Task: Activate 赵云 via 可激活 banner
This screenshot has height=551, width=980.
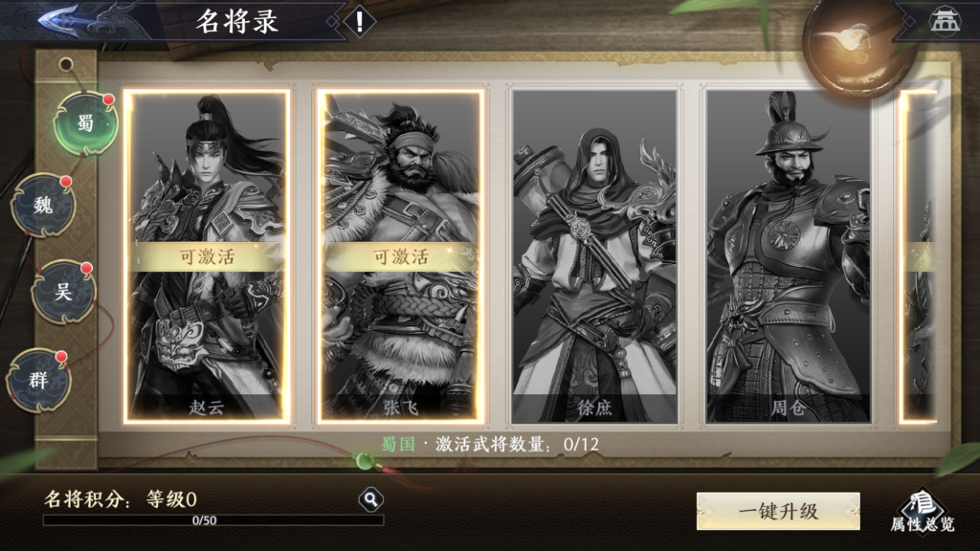Action: (207, 256)
